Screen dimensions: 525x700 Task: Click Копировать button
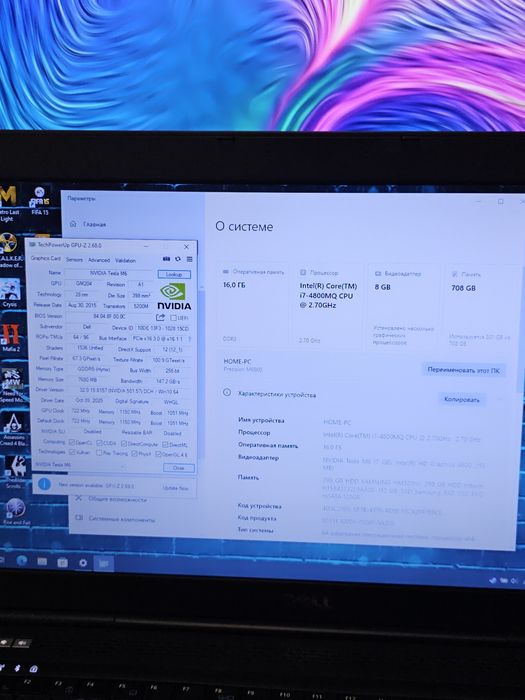click(462, 399)
